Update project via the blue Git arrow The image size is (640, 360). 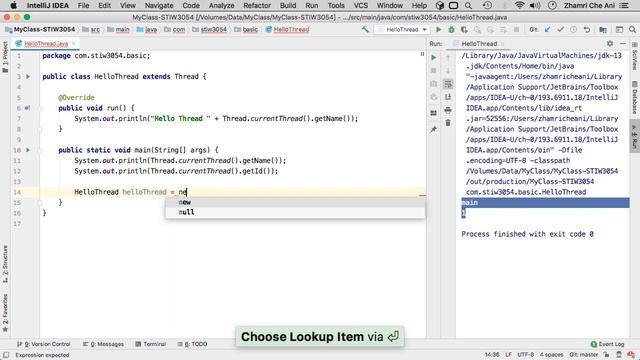[548, 29]
